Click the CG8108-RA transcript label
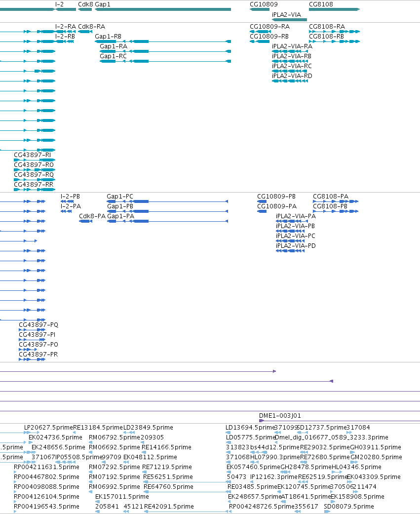Viewport: 420px width, 514px height. [327, 27]
